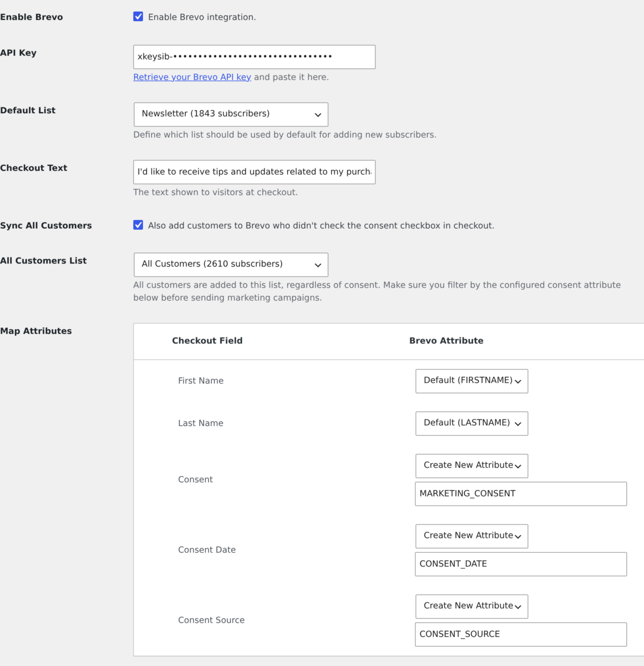Click the First Name checkout field label

tap(201, 381)
